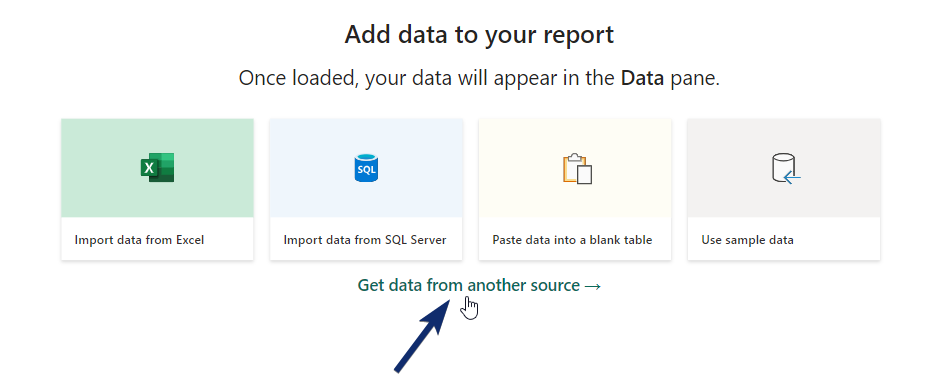Choose the sample data cylinder icon
This screenshot has width=943, height=387.
(x=785, y=168)
